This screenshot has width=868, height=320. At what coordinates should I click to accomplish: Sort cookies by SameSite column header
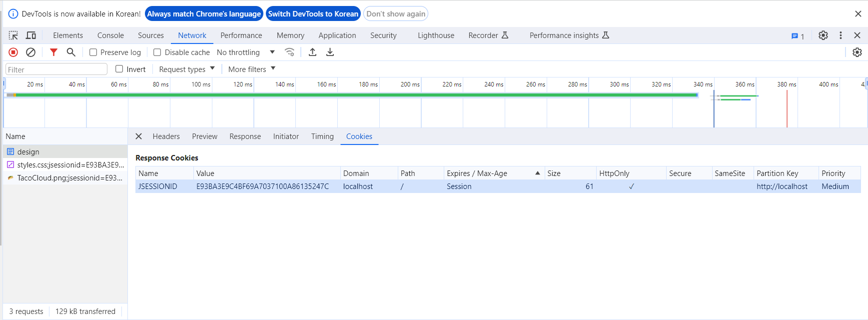tap(733, 173)
